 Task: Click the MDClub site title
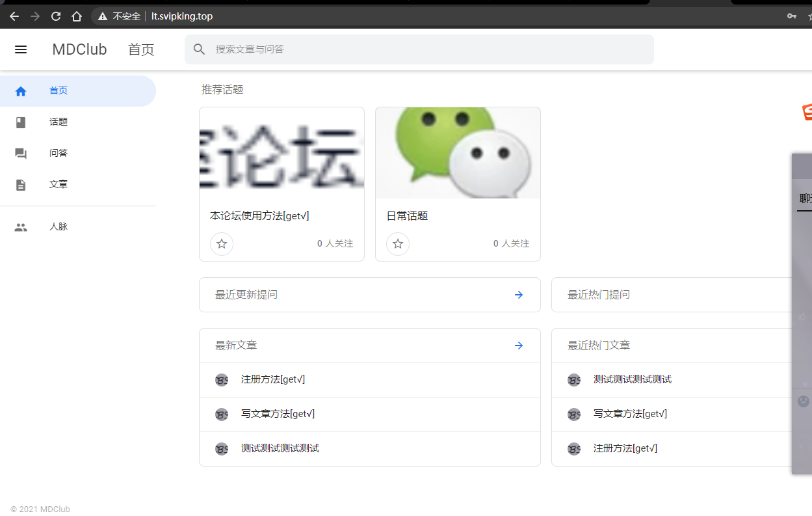pyautogui.click(x=79, y=49)
